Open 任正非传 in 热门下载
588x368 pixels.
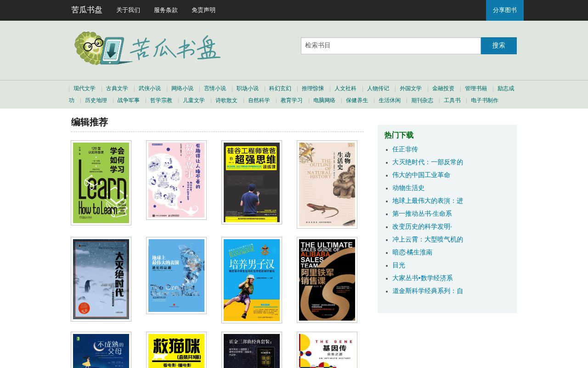[x=405, y=149]
